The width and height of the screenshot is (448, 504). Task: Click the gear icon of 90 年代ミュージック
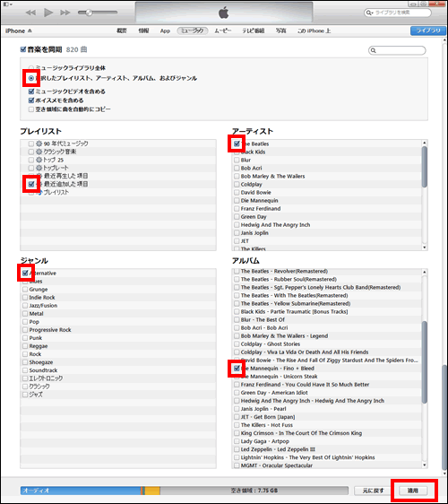[x=39, y=143]
